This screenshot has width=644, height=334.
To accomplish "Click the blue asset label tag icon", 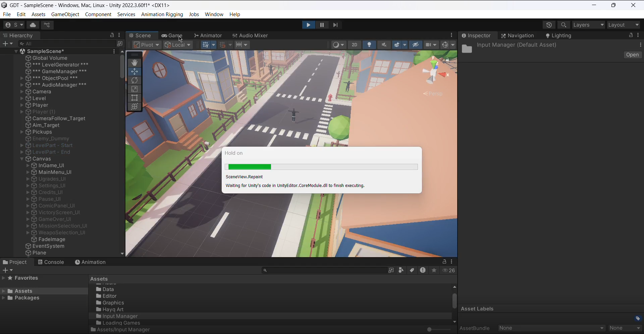I will (638, 318).
